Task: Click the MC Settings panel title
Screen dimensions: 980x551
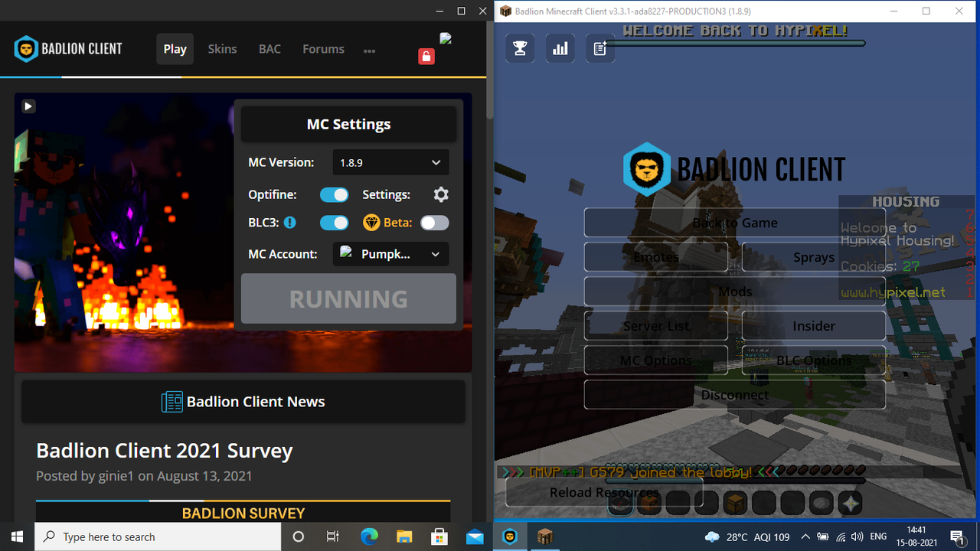Action: 348,124
